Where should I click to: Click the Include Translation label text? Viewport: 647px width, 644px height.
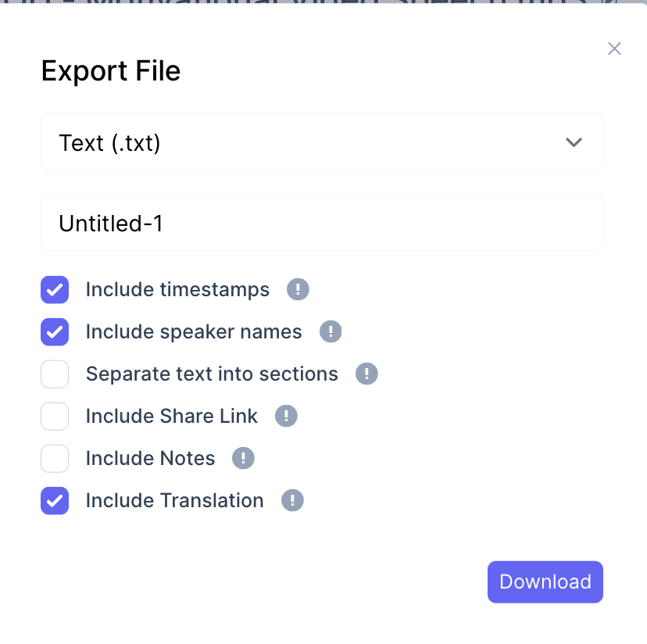point(174,501)
